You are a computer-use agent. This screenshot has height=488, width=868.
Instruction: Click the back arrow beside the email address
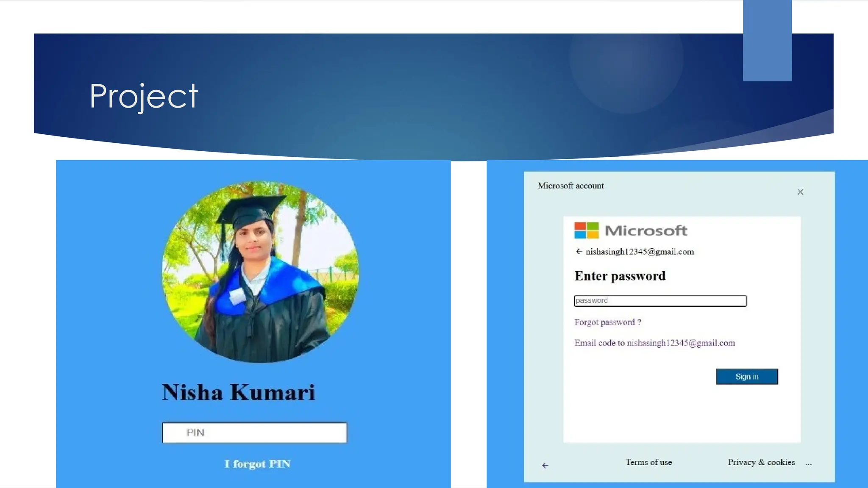tap(579, 252)
